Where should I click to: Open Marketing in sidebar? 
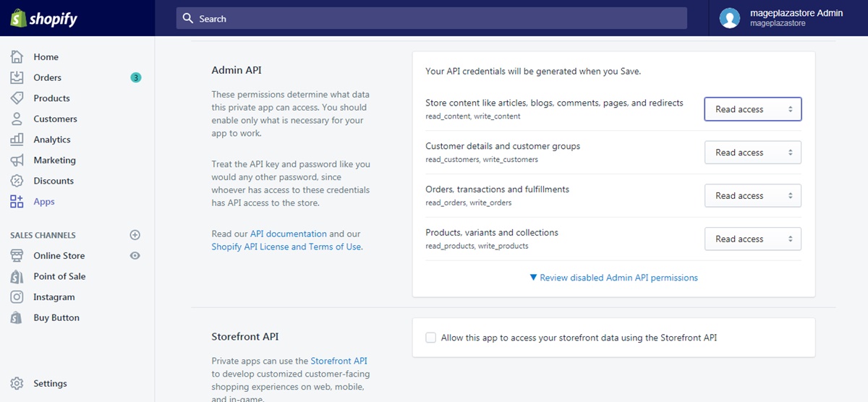pos(54,161)
